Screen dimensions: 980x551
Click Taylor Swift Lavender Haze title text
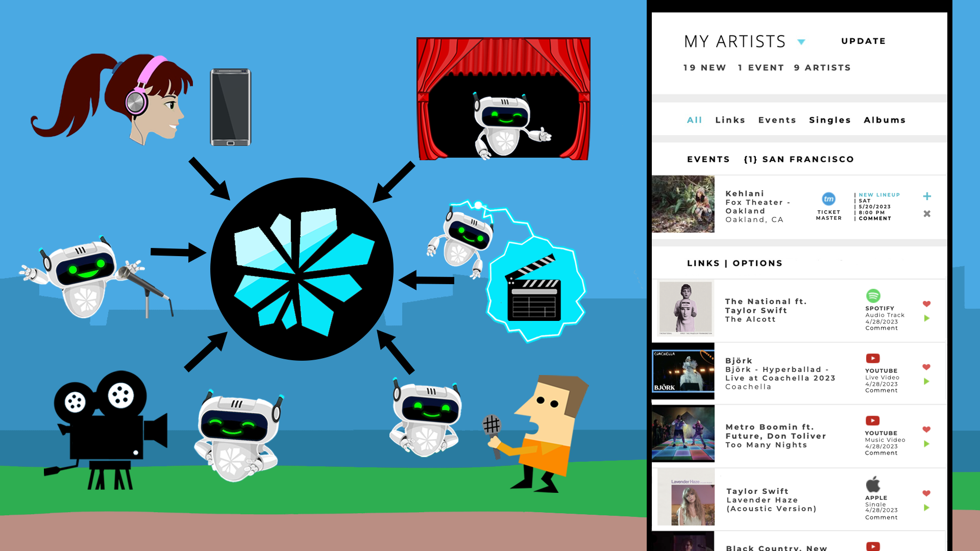pos(771,500)
